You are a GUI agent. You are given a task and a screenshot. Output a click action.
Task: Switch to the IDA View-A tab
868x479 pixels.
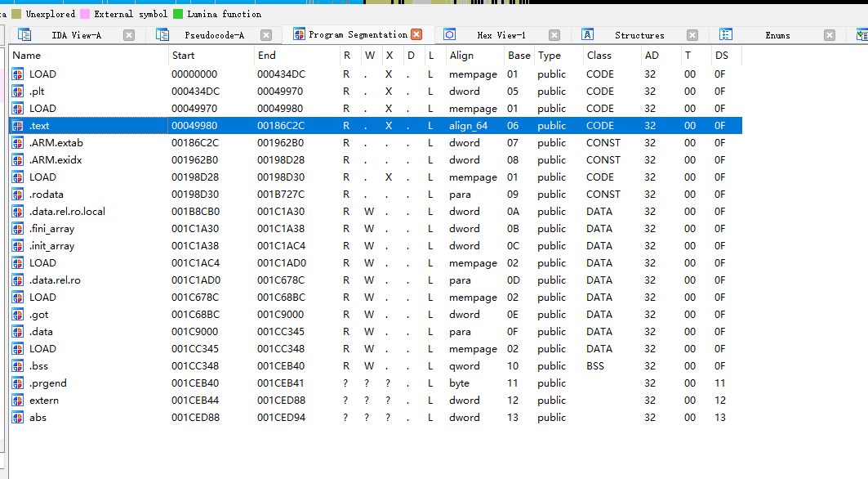pos(77,35)
